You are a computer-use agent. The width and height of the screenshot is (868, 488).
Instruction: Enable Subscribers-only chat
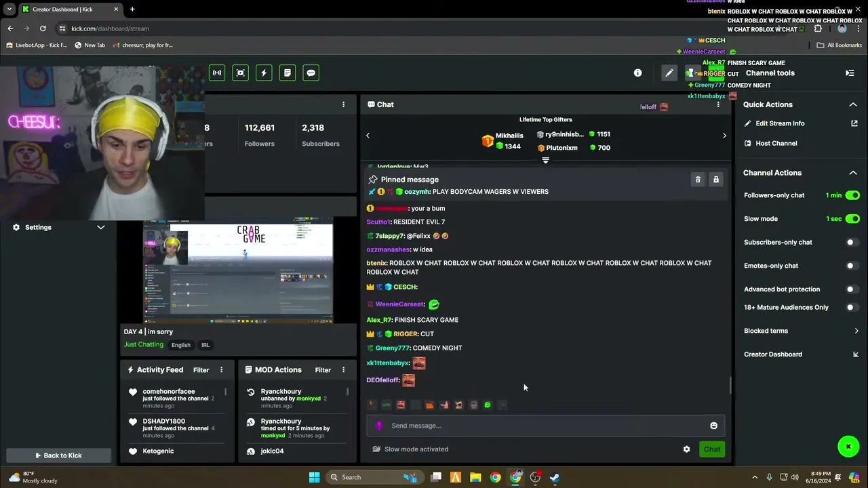coord(852,242)
